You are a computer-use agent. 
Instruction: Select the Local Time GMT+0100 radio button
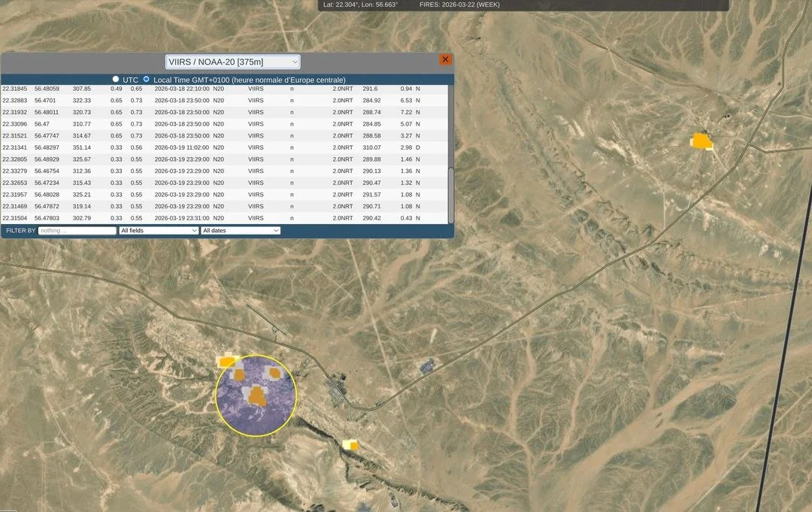coord(147,79)
